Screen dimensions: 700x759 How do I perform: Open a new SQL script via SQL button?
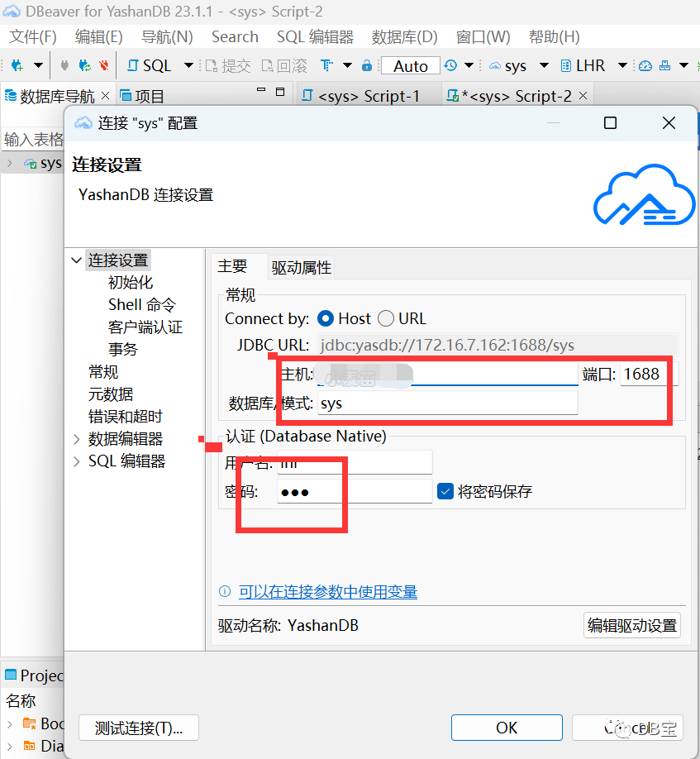click(x=149, y=65)
